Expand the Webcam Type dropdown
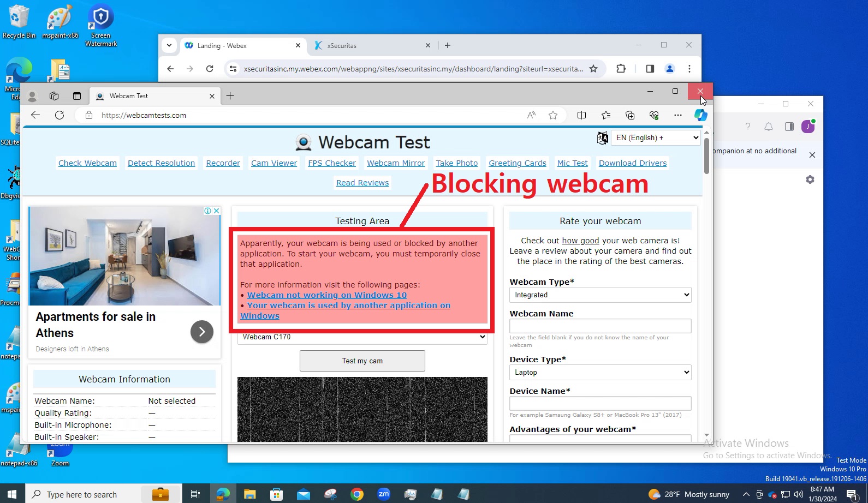Screen dimensions: 868x503 pyautogui.click(x=600, y=295)
